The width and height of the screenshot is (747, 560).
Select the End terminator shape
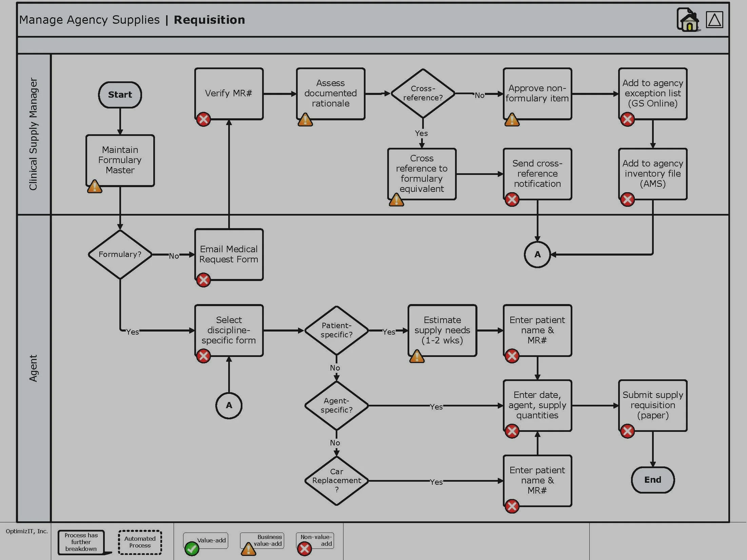[x=653, y=480]
